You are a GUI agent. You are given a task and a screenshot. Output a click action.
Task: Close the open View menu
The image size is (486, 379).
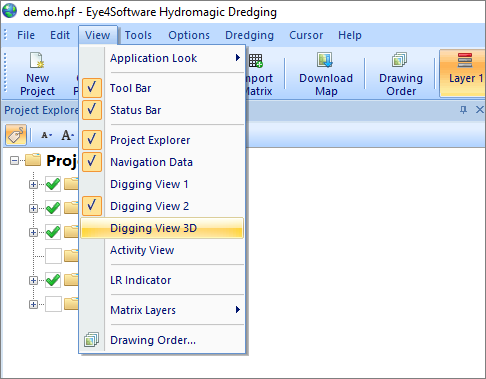(98, 35)
